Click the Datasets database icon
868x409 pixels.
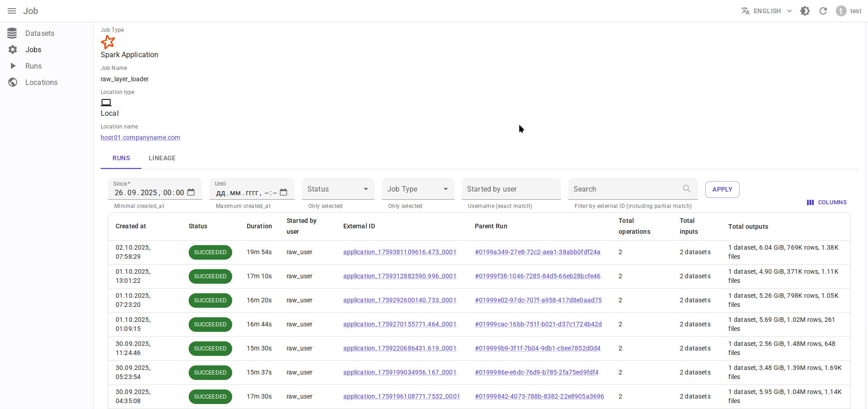click(x=12, y=33)
